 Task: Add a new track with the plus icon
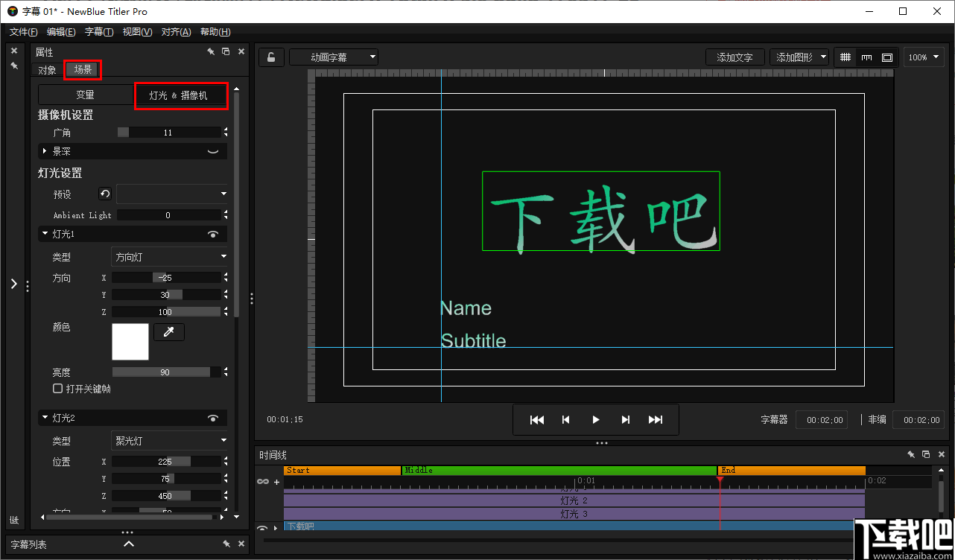tap(276, 481)
